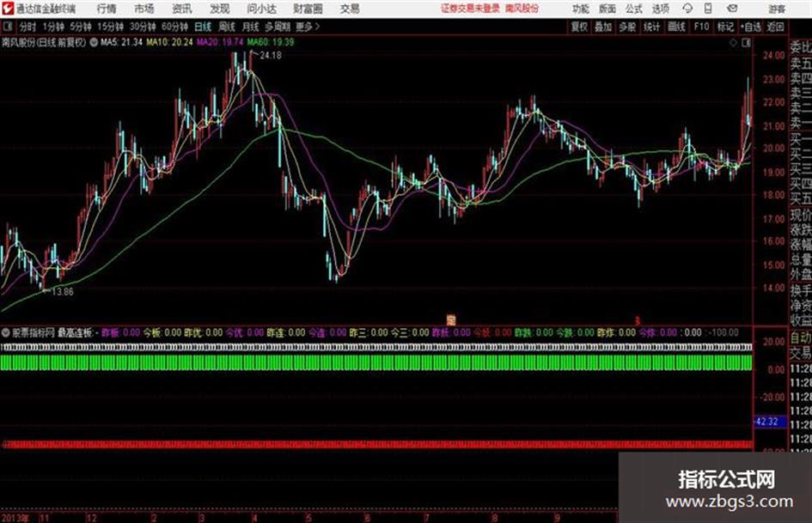This screenshot has width=812, height=523.
Task: Select the 月线 monthly chart tab
Action: click(x=251, y=27)
